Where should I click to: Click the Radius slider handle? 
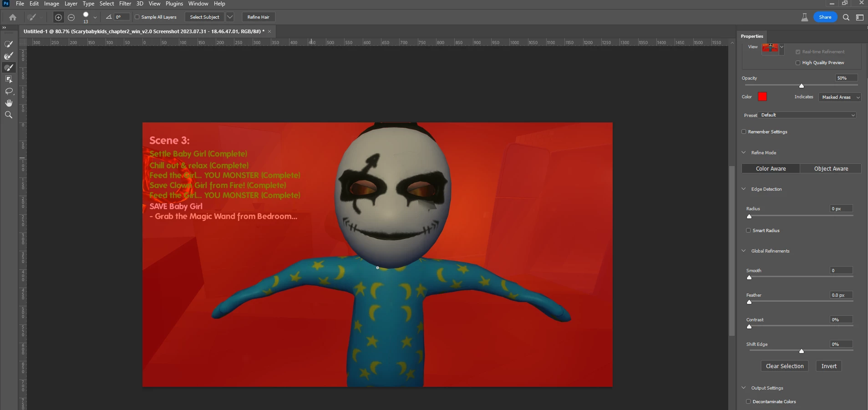[x=749, y=216]
